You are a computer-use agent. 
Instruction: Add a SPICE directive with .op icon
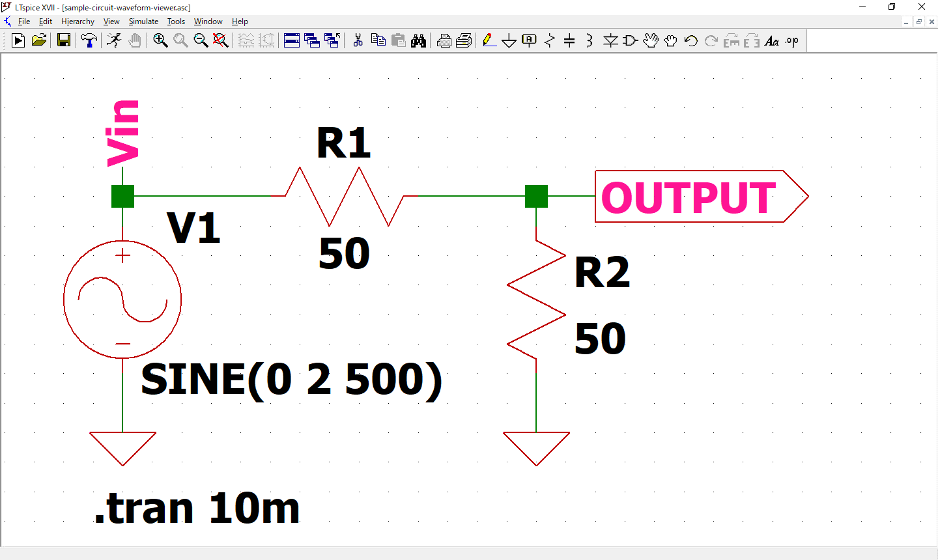[791, 40]
